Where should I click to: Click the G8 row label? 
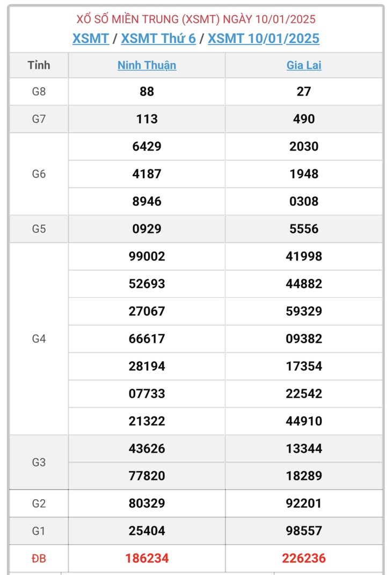[x=39, y=91]
